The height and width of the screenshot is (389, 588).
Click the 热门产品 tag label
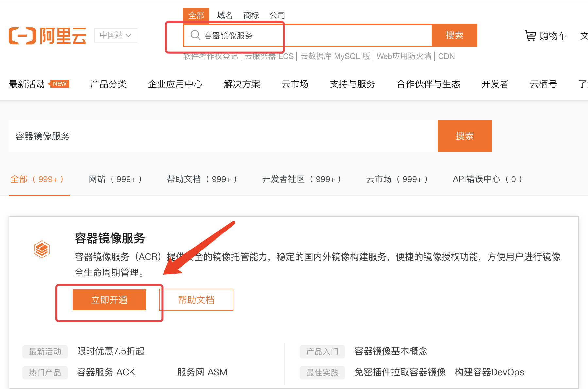point(45,373)
